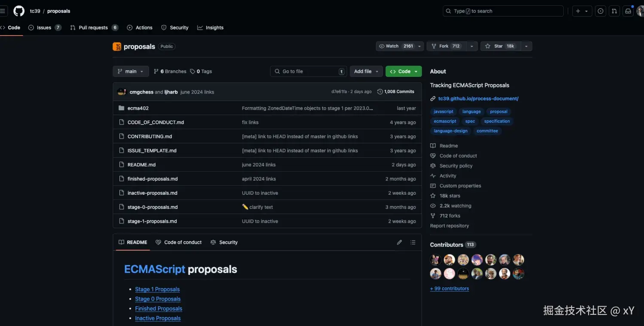Image resolution: width=644 pixels, height=326 pixels.
Task: Select the Code of conduct tab
Action: (x=179, y=242)
